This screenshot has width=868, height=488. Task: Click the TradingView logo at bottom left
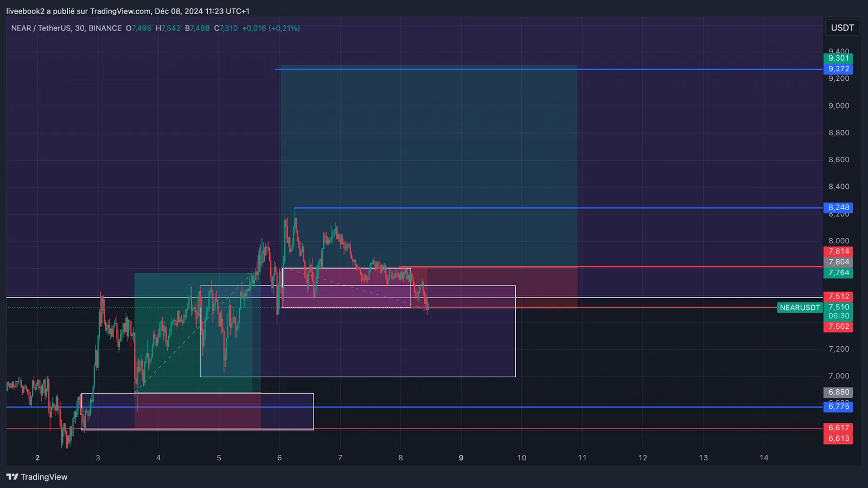coord(37,477)
